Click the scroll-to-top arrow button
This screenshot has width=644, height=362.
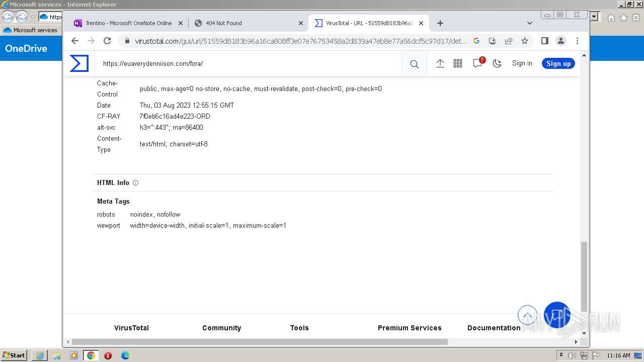click(527, 316)
